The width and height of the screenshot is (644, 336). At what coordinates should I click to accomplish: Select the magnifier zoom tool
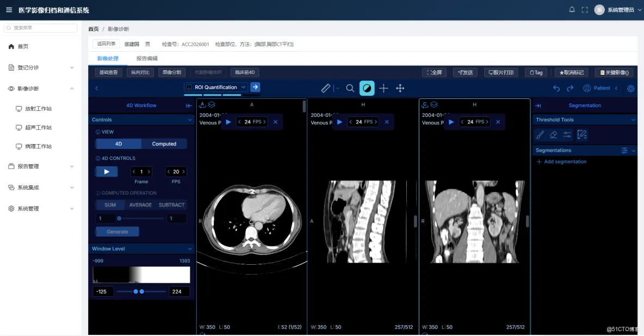(350, 88)
